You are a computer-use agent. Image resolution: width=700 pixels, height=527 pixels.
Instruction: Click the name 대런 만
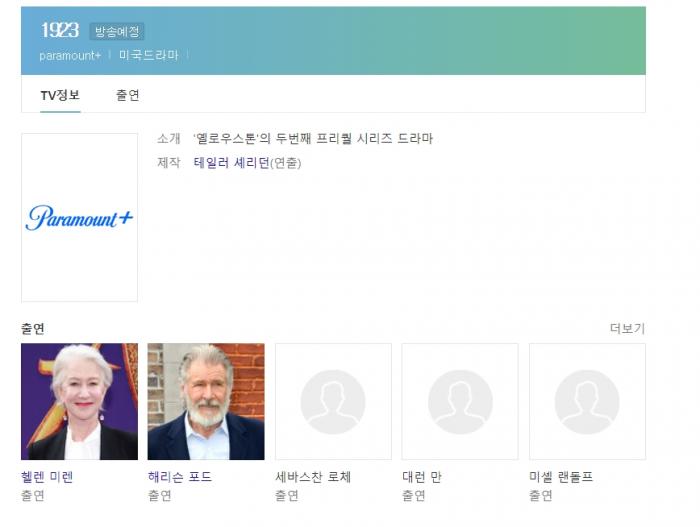422,477
